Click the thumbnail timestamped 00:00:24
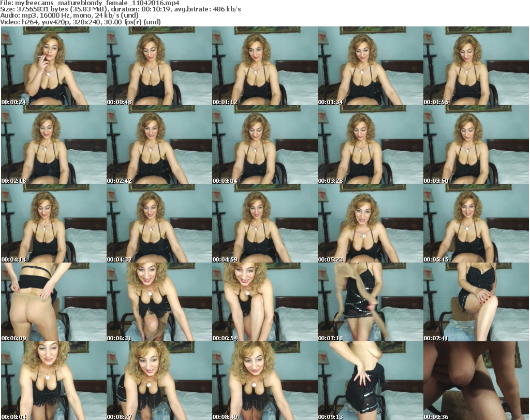530x420 pixels. (53, 66)
